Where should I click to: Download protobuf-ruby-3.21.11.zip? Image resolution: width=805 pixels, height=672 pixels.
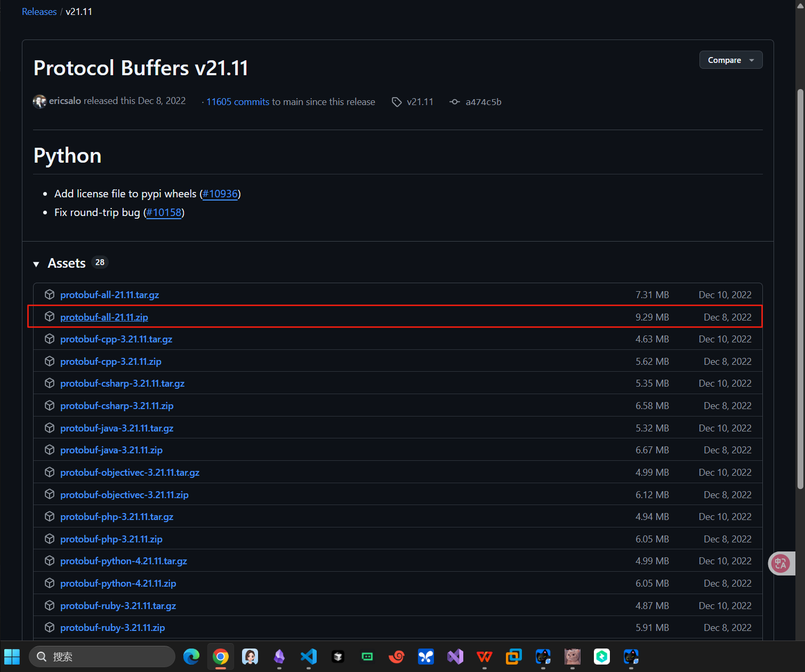click(x=112, y=628)
